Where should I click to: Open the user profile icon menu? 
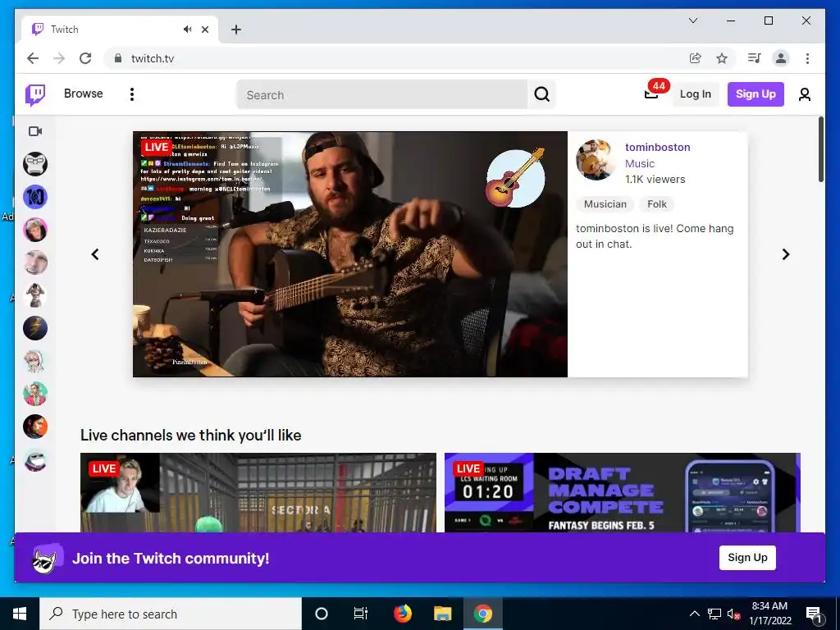pyautogui.click(x=804, y=94)
